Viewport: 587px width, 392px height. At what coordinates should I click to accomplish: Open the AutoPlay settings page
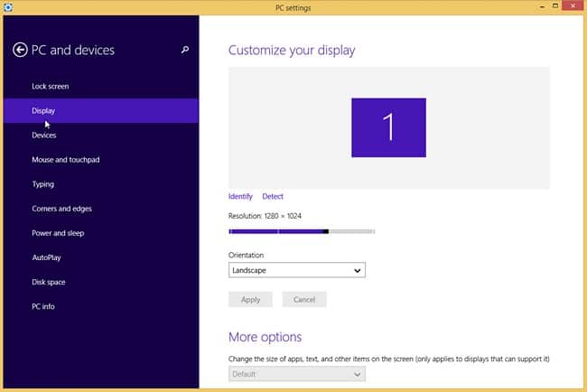(46, 257)
